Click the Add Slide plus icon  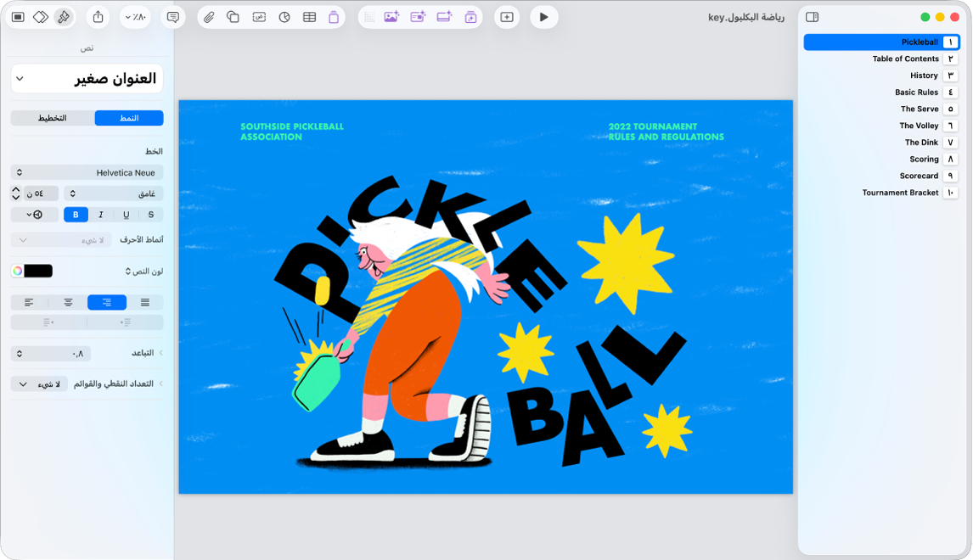coord(507,17)
